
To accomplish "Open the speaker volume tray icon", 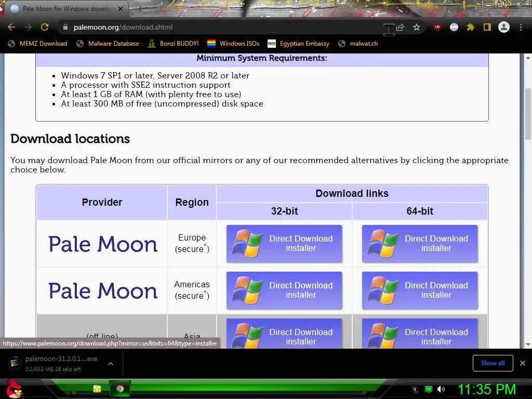I will [x=441, y=389].
